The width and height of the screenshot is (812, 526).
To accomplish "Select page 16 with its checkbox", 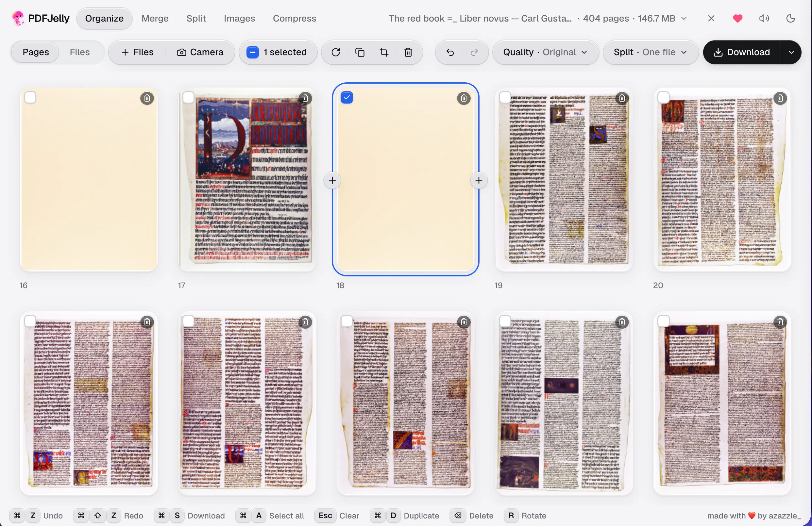I will pos(30,97).
